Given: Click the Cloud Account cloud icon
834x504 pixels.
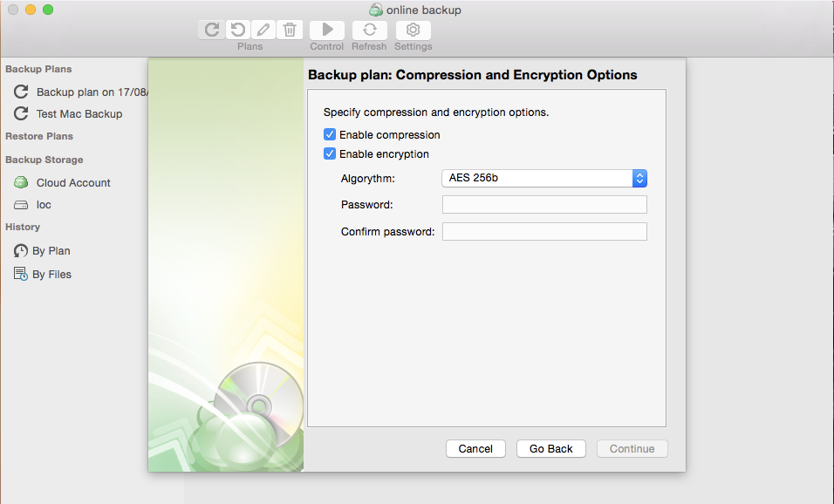Looking at the screenshot, I should point(21,183).
